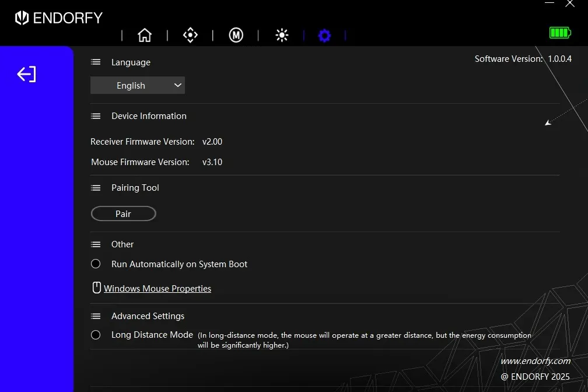Click the four-arrow diamond icon in top bar
This screenshot has height=392, width=588.
pyautogui.click(x=190, y=36)
